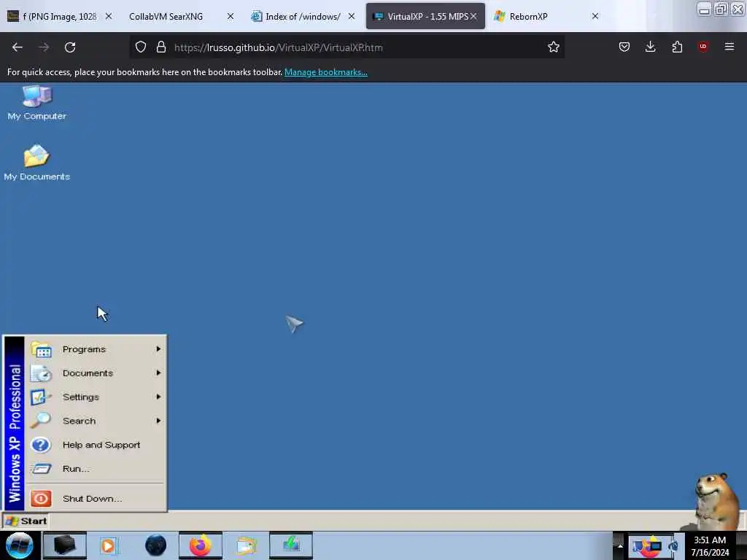Open the Search entry in Start menu
The image size is (747, 560).
[x=97, y=421]
